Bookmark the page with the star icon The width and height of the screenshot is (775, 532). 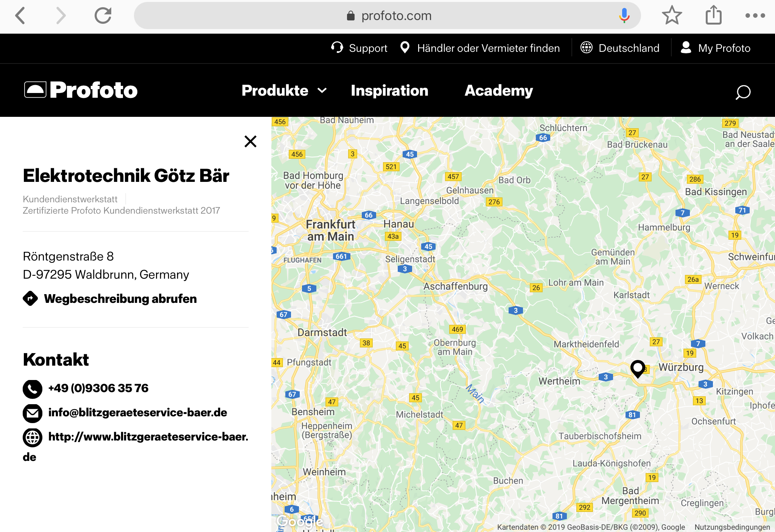(x=672, y=16)
